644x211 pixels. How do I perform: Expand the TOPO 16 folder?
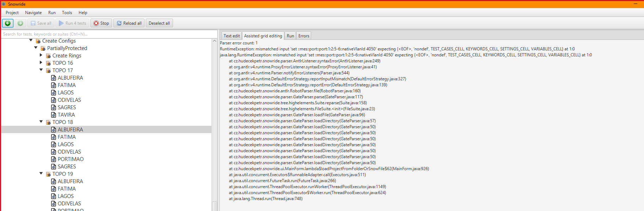(x=41, y=63)
